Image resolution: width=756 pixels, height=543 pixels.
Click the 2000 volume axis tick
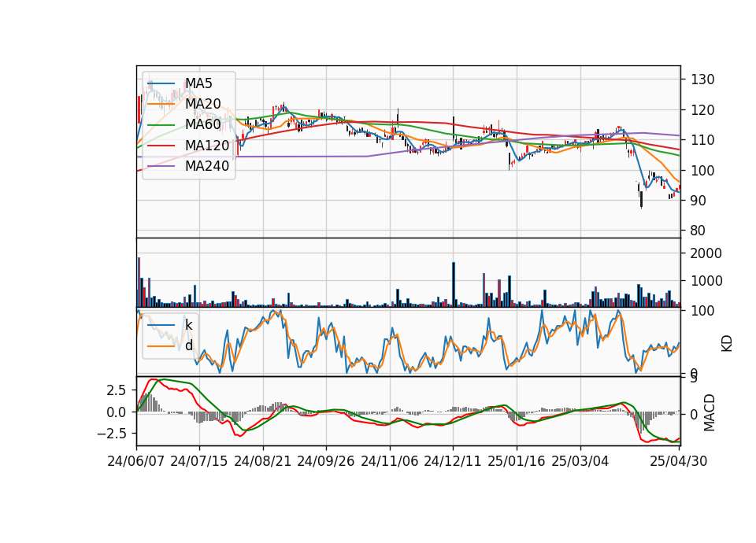(706, 253)
